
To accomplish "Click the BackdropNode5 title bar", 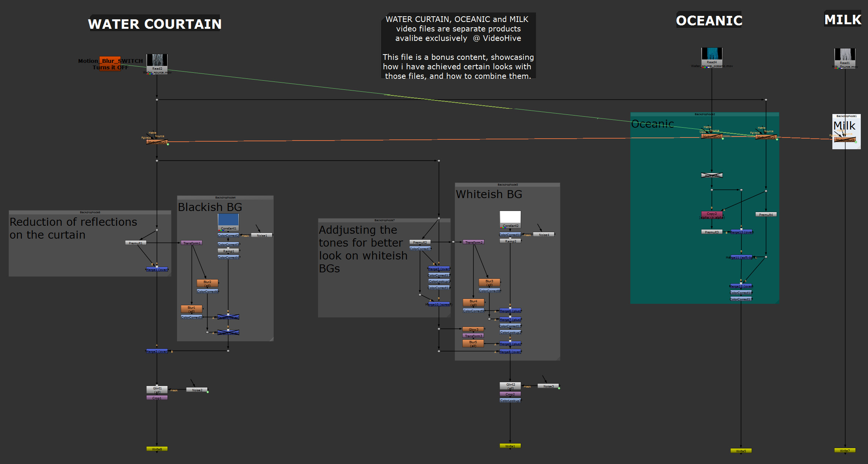I will coord(508,184).
